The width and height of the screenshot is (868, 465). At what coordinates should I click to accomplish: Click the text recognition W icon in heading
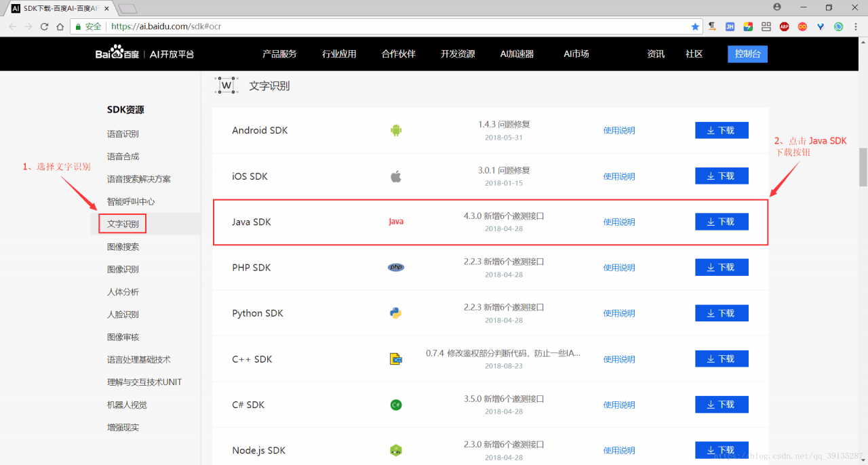pyautogui.click(x=226, y=85)
